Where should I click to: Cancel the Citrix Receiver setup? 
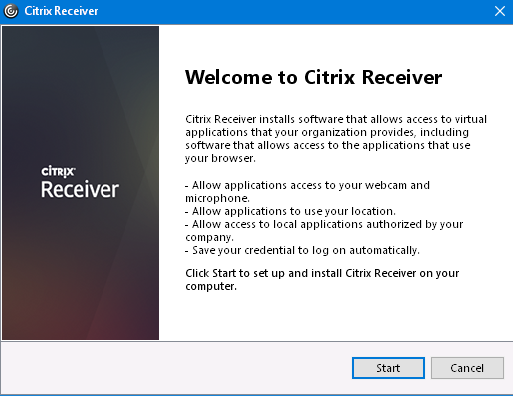click(x=467, y=368)
